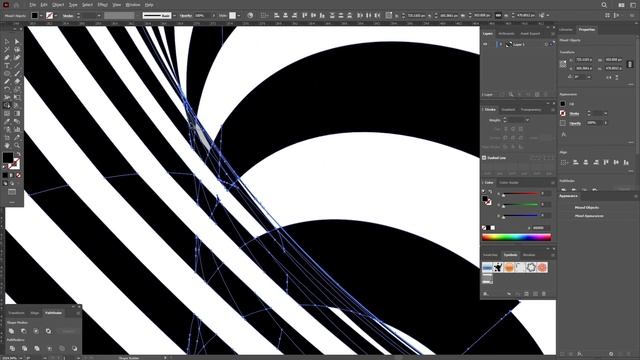The image size is (640, 360).
Task: Open stroke color dropdown in control bar
Action: click(56, 16)
